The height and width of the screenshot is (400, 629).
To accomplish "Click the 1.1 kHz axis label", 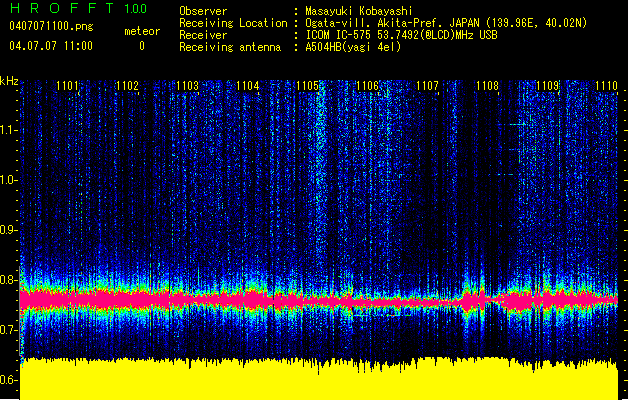I will [x=8, y=130].
